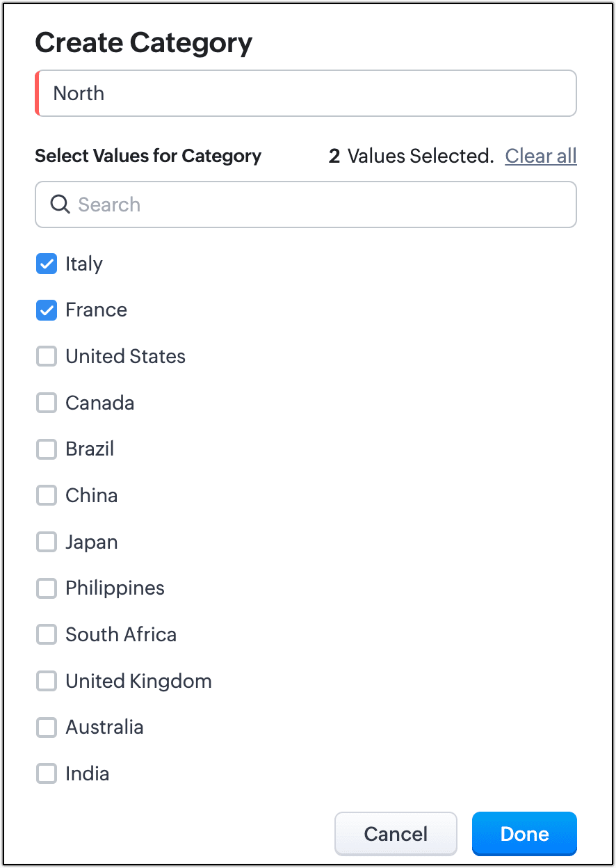This screenshot has width=616, height=868.
Task: Edit the category name field containing North
Action: 306,93
